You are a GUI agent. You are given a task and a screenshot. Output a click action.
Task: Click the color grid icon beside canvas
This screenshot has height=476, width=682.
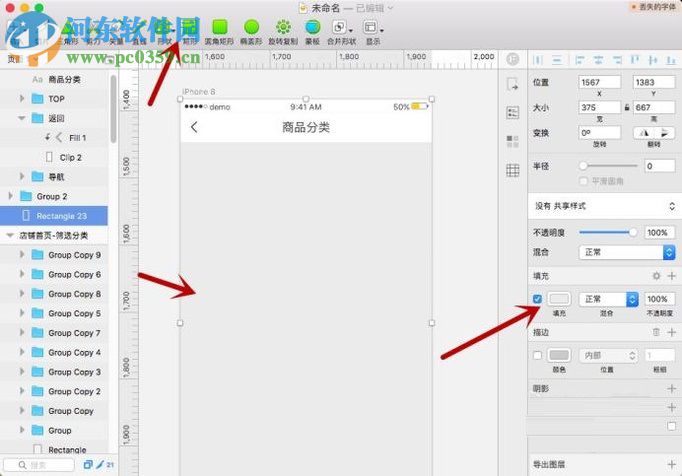tap(513, 141)
